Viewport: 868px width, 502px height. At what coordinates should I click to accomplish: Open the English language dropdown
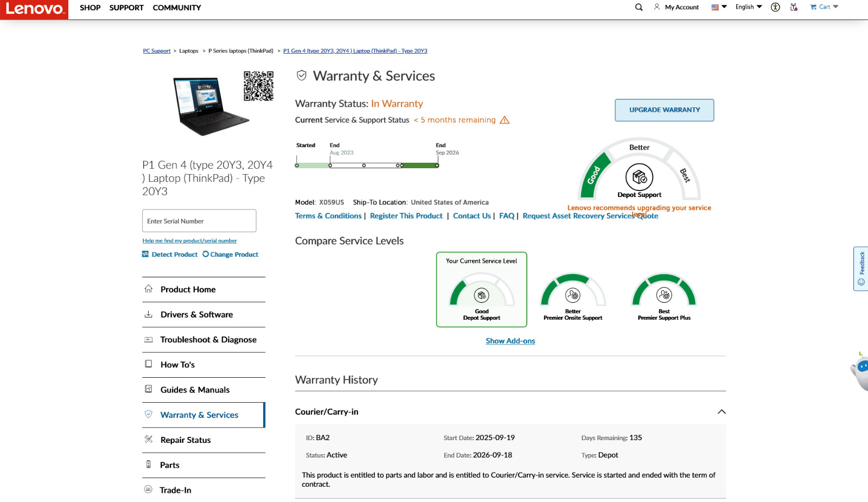pos(749,7)
